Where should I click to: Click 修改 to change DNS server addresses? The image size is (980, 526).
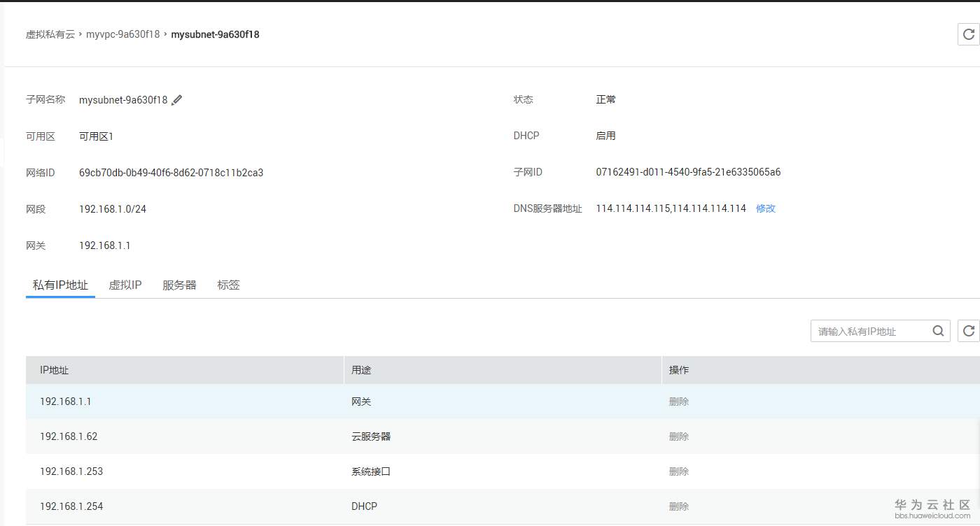[765, 208]
